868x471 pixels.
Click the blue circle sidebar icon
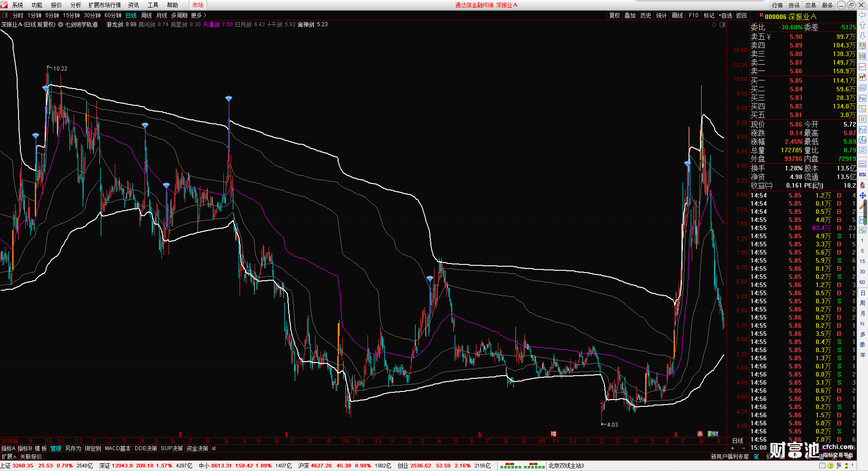[x=863, y=151]
